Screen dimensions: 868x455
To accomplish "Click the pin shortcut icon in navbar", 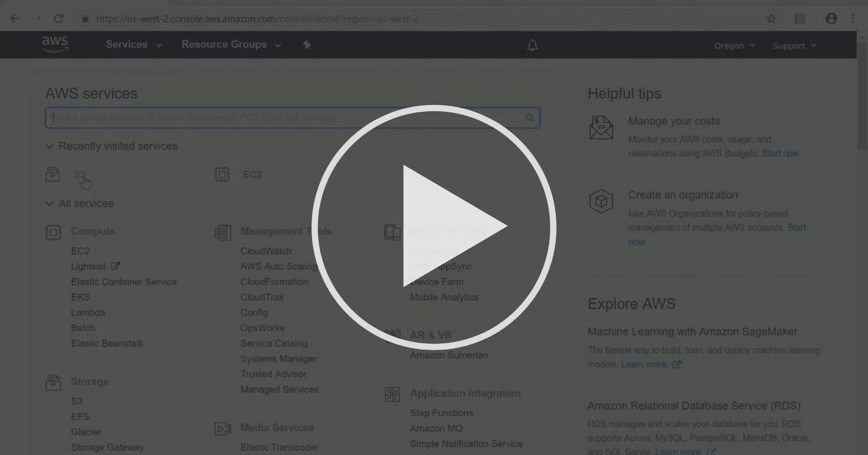I will point(307,45).
